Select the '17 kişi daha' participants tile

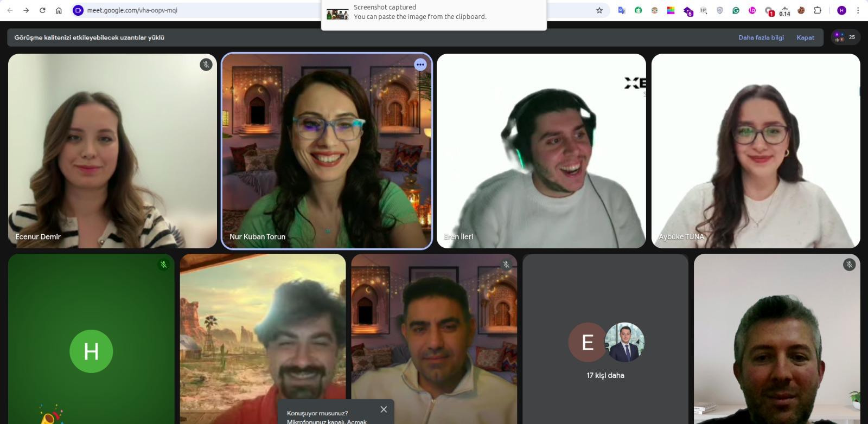[605, 347]
